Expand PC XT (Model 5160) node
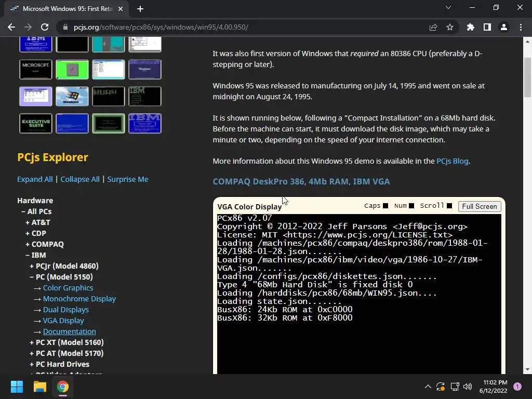Screen dimensions: 532x399 pyautogui.click(x=66, y=342)
